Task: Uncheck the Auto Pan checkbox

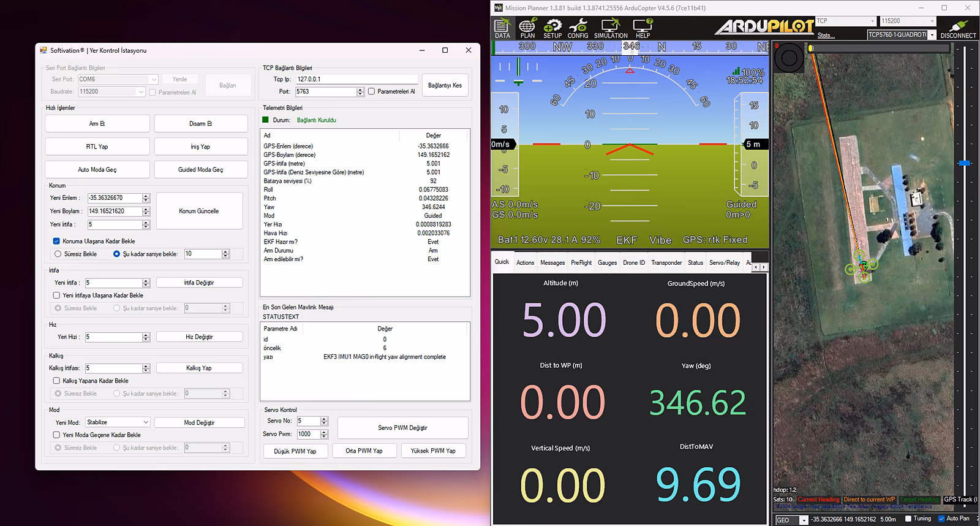Action: click(941, 519)
